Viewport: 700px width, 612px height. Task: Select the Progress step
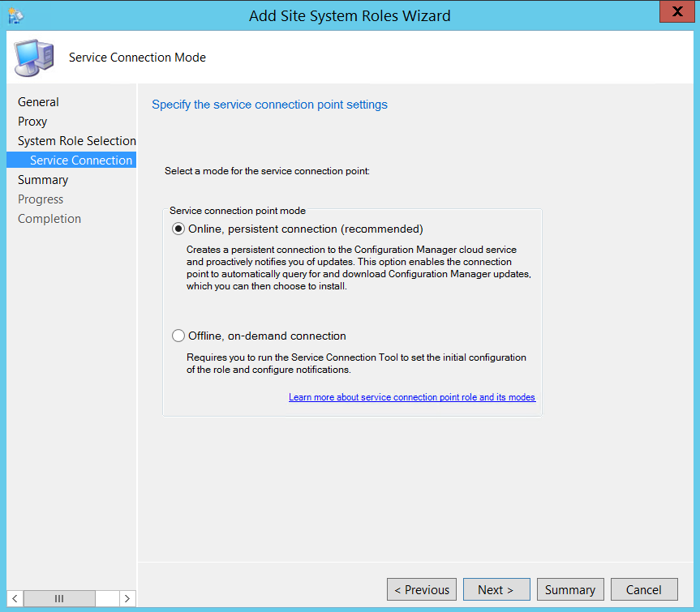[x=41, y=199]
